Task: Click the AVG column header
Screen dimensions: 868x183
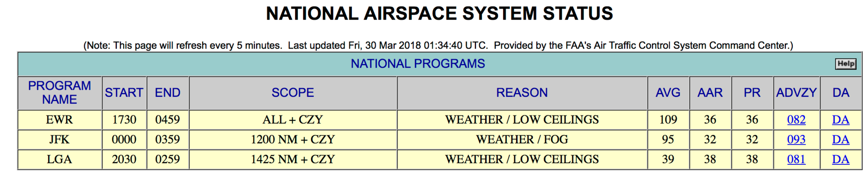Action: [x=668, y=93]
